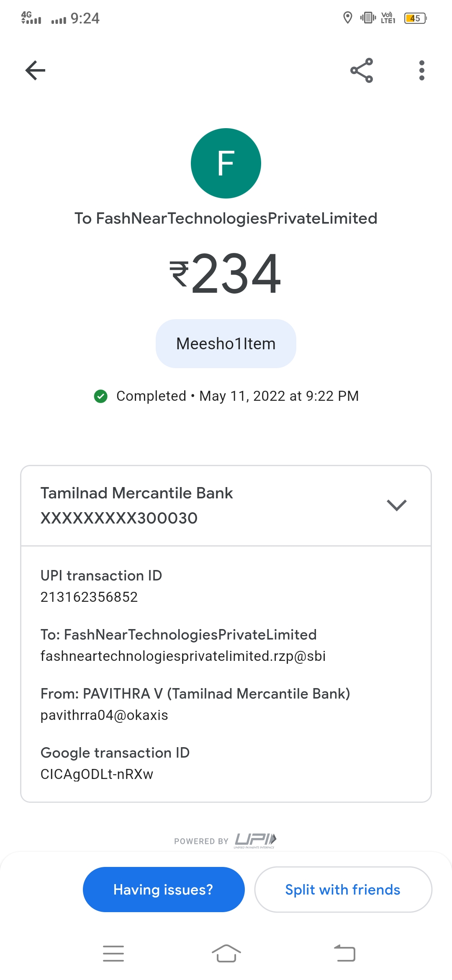Tap the UPI transaction ID number

(x=89, y=597)
